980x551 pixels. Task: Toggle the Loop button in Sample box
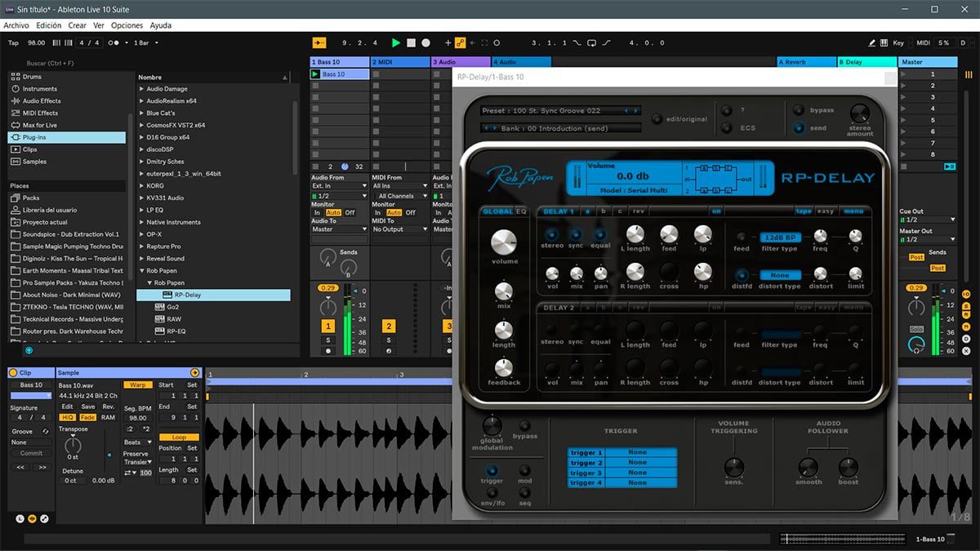179,437
